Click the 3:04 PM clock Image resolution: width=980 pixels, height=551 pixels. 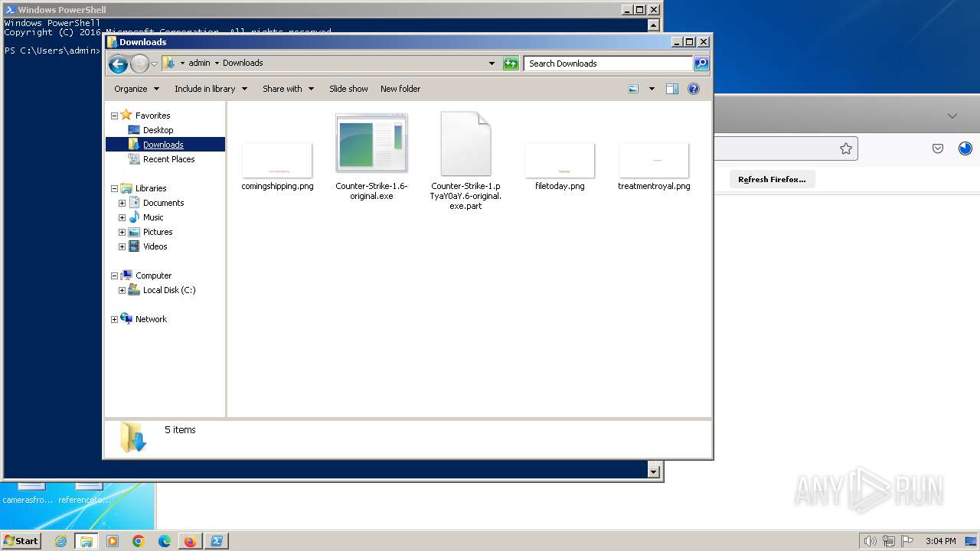(x=940, y=541)
